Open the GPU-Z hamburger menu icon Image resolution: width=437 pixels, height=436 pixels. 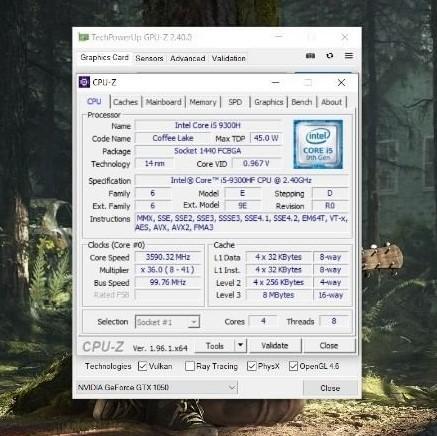(x=349, y=56)
